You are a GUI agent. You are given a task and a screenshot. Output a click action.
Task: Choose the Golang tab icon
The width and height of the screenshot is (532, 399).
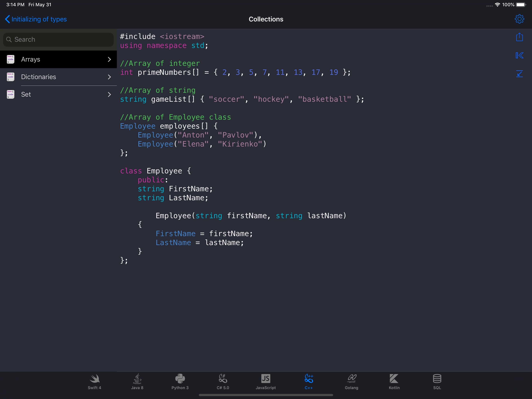tap(351, 379)
